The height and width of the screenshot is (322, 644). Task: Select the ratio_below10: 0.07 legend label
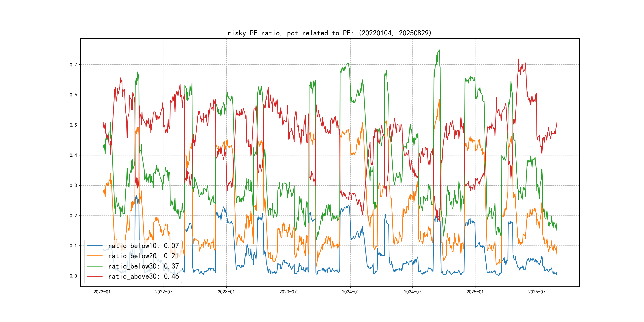click(x=143, y=246)
